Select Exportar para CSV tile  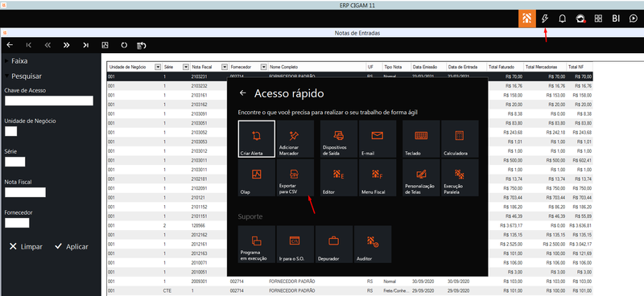pos(295,178)
